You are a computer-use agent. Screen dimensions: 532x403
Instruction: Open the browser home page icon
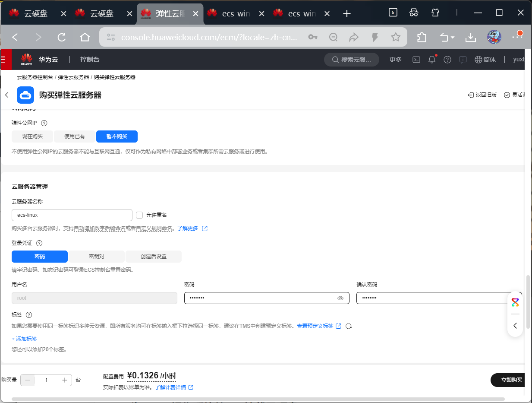(85, 38)
